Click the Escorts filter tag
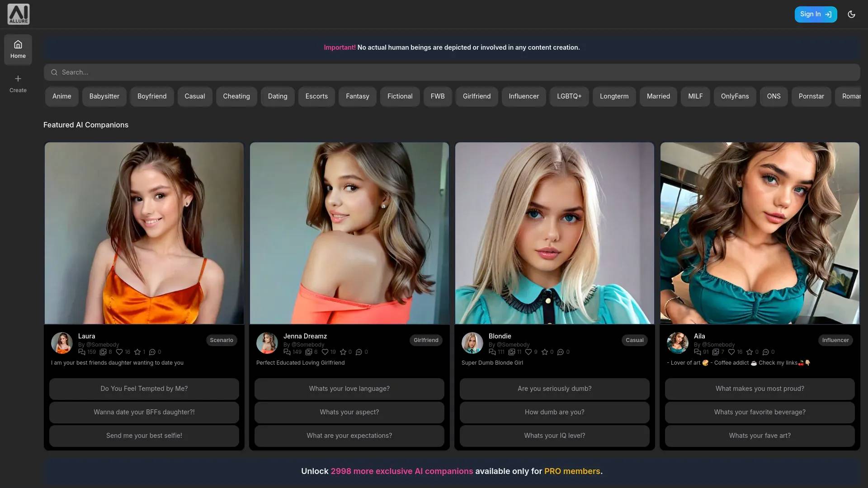The height and width of the screenshot is (488, 868). [316, 96]
